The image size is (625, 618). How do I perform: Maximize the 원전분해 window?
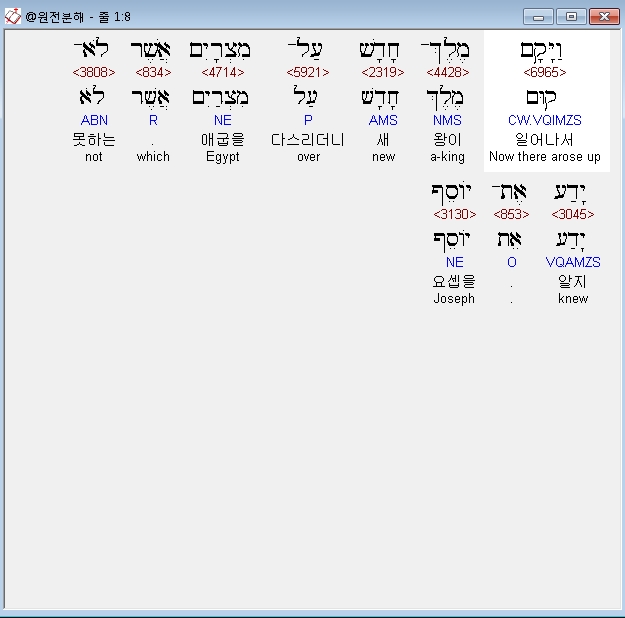pos(571,17)
